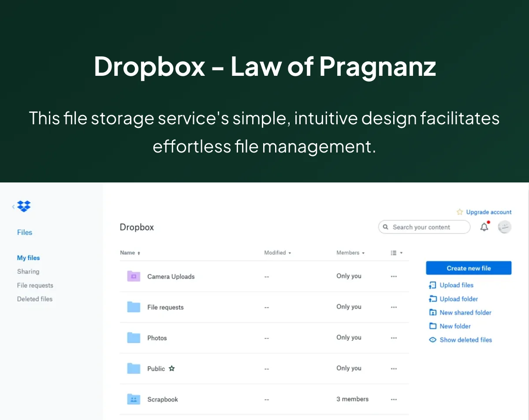Click the Camera Uploads folder icon
The height and width of the screenshot is (420, 529).
click(x=134, y=276)
